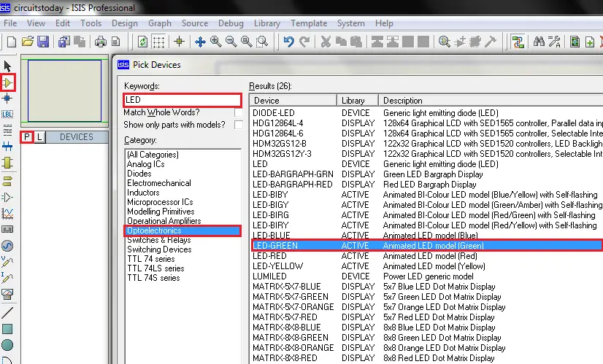The height and width of the screenshot is (364, 603).
Task: Select the DIODE-LED device row
Action: [427, 113]
